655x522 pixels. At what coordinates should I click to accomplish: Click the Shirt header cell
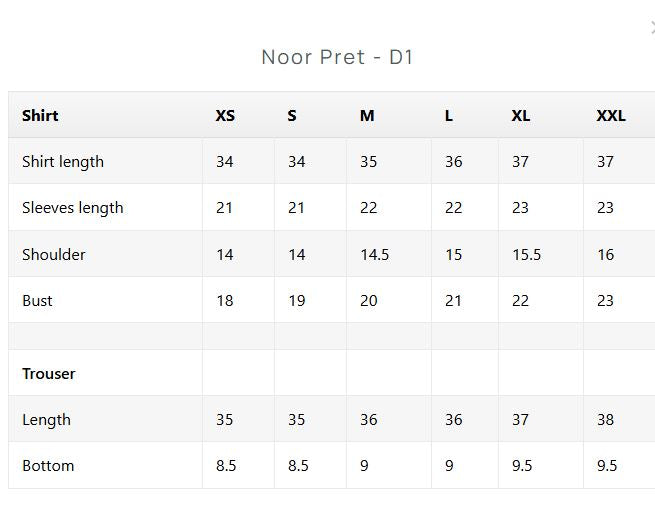pos(40,116)
